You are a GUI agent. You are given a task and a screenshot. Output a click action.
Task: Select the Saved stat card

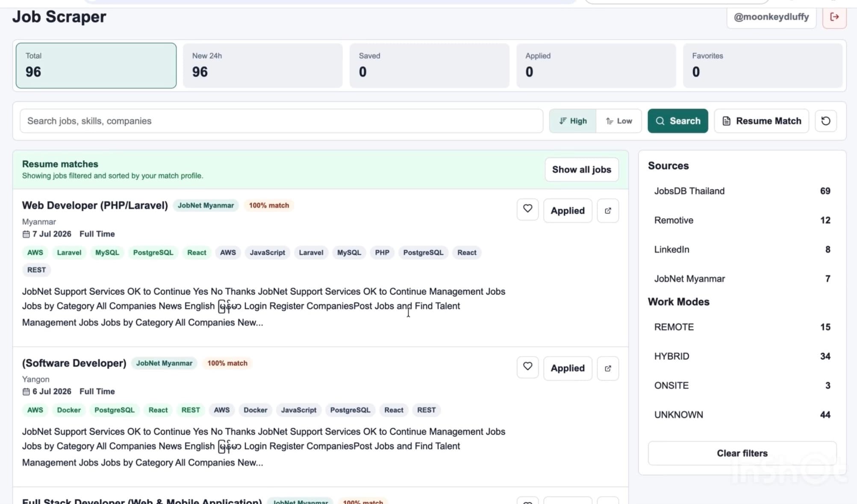(430, 65)
